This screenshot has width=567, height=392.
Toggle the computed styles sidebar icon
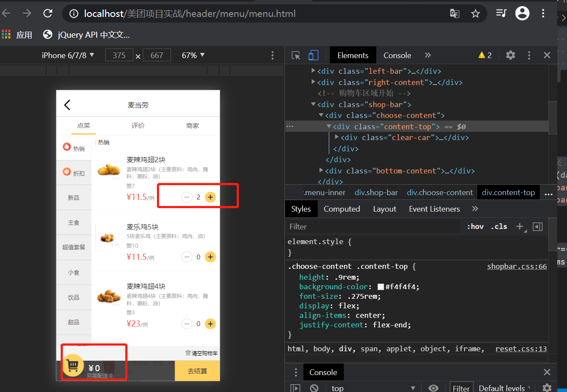[x=538, y=226]
